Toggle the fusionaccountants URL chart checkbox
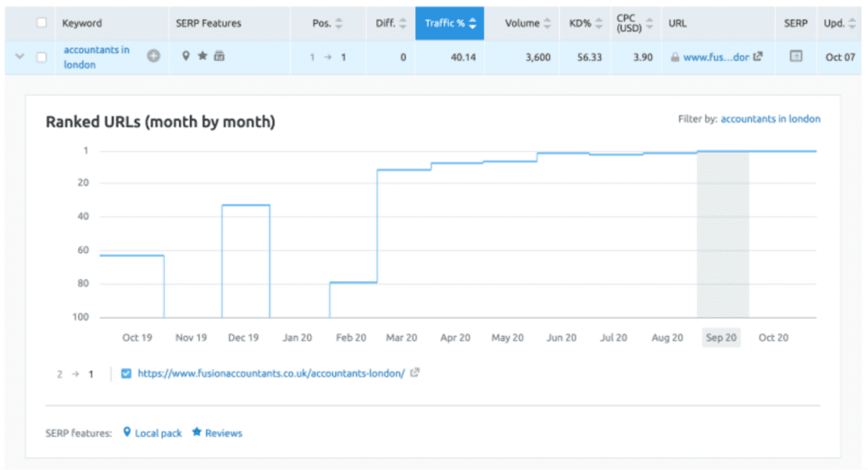868x470 pixels. click(126, 373)
